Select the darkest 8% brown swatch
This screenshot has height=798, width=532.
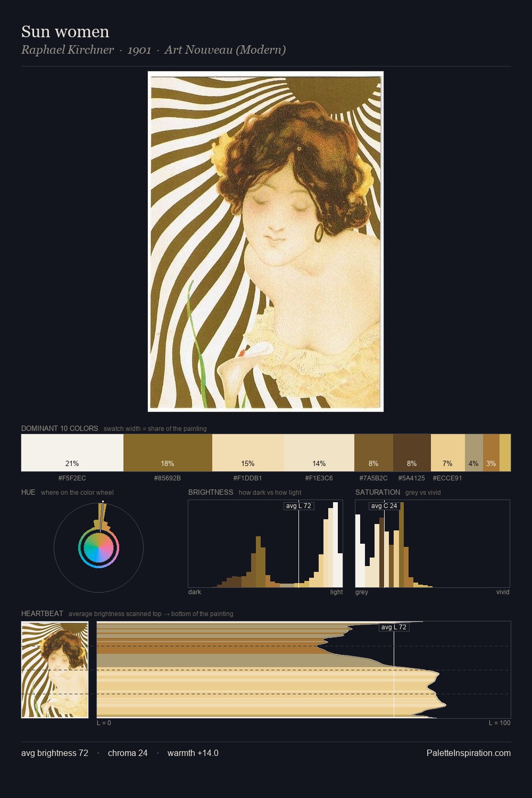coord(412,453)
